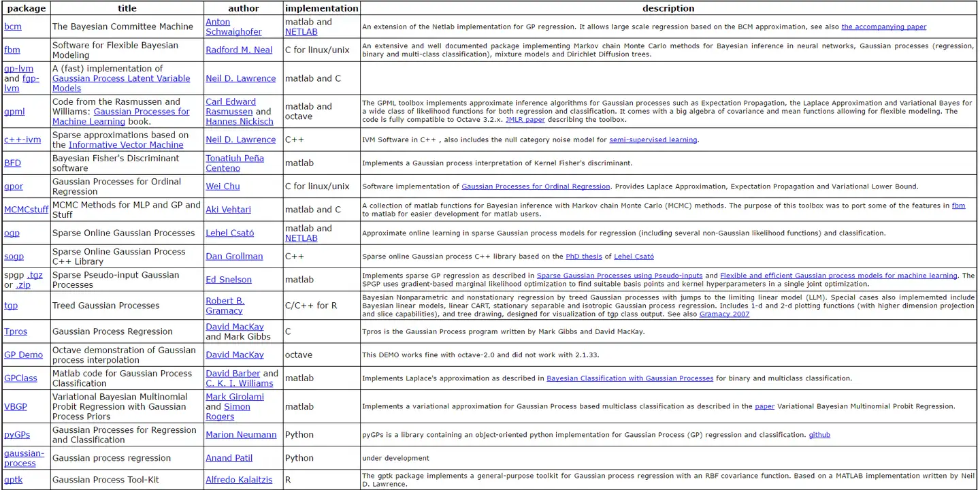Open David MacKay link in Tpros row
Image resolution: width=980 pixels, height=490 pixels.
point(235,327)
